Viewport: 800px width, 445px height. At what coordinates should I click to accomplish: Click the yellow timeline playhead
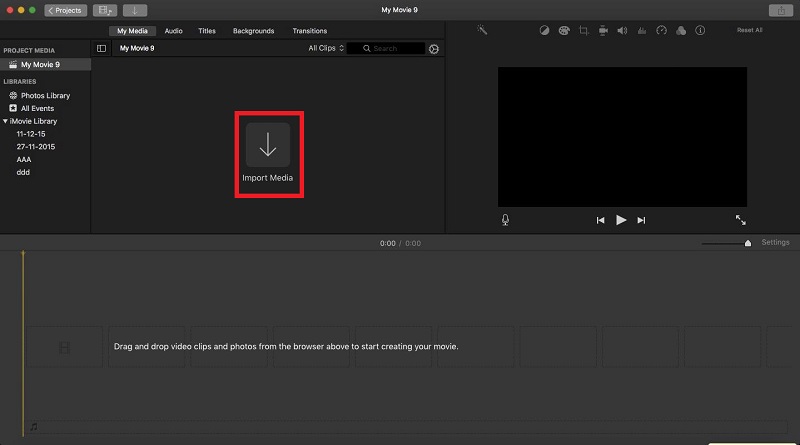click(23, 343)
